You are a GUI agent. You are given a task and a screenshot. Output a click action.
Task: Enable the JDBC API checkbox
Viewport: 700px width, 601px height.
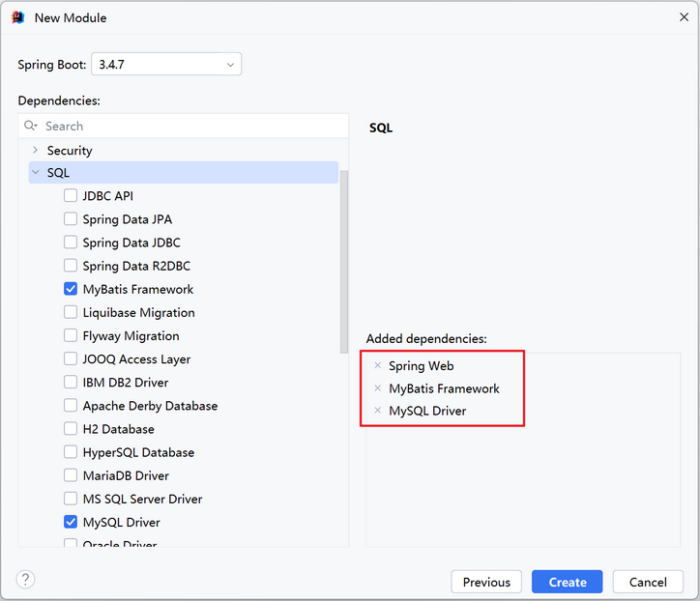click(x=71, y=195)
